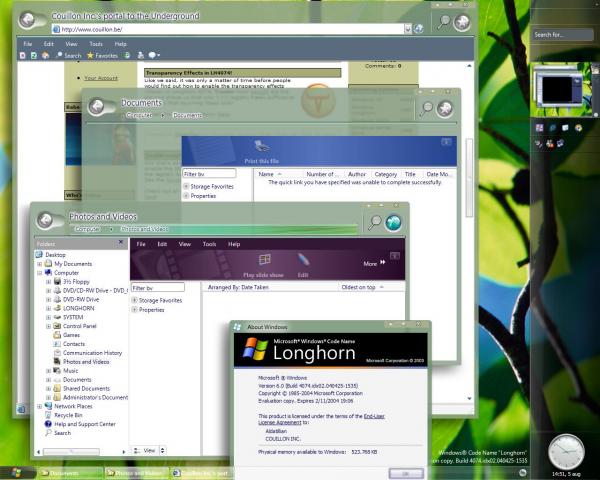Click Back button in Photos and Videos window
The image size is (600, 480).
46,220
